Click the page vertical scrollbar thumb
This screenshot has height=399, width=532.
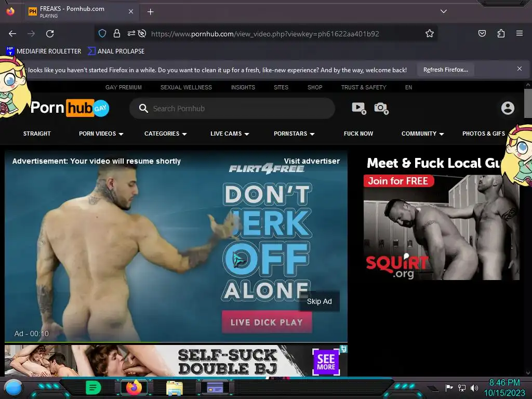pyautogui.click(x=528, y=103)
